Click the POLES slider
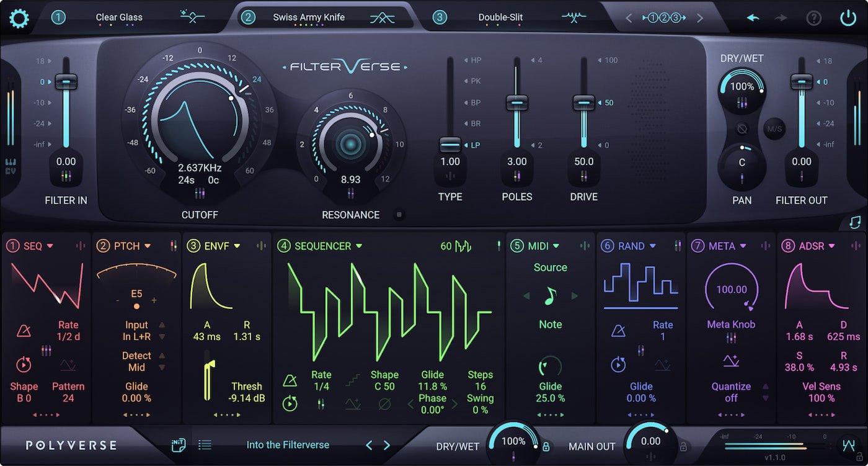The width and height of the screenshot is (868, 466). [516, 104]
